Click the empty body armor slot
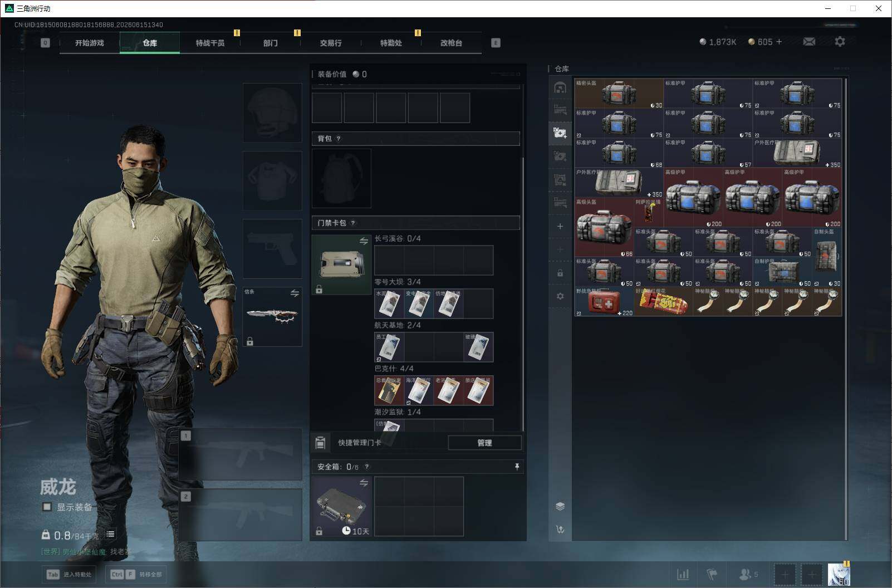 272,180
